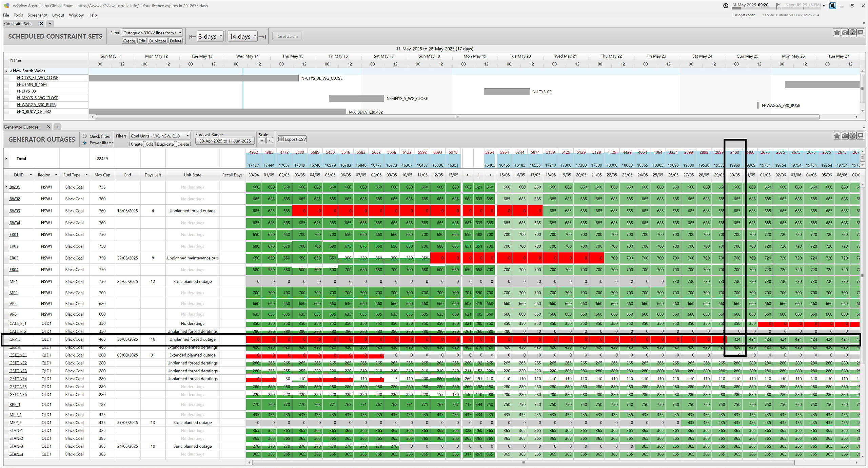Open the Coal Units filter dropdown
This screenshot has height=468, width=868.
160,136
